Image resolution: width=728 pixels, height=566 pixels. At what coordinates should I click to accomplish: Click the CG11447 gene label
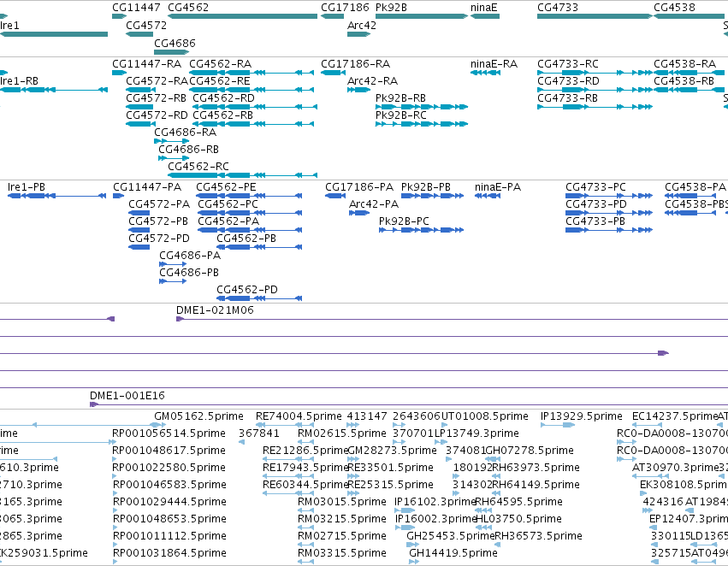click(136, 8)
